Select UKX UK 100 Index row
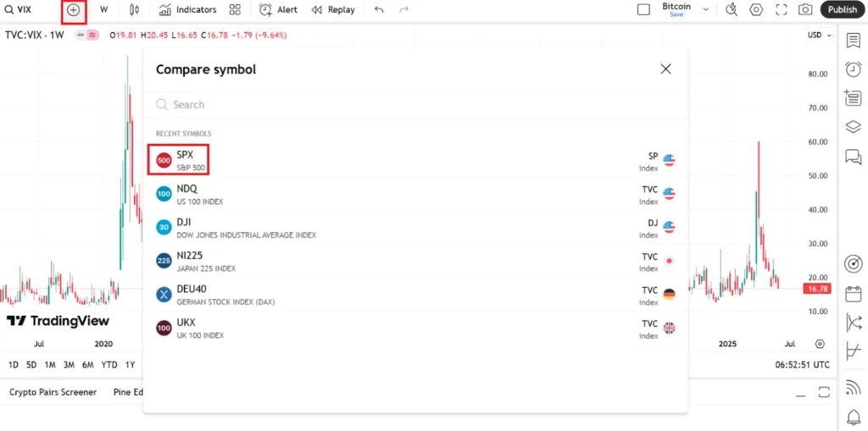The height and width of the screenshot is (431, 868). [415, 328]
